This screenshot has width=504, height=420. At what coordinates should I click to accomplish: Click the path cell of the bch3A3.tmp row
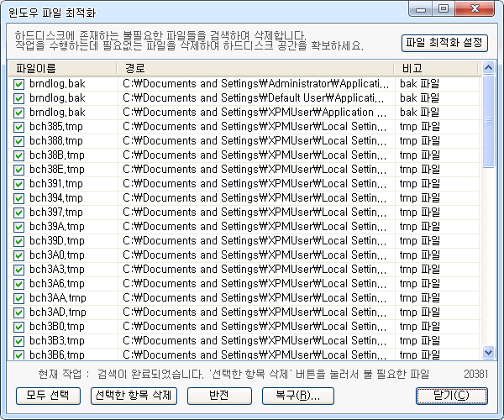(x=255, y=270)
